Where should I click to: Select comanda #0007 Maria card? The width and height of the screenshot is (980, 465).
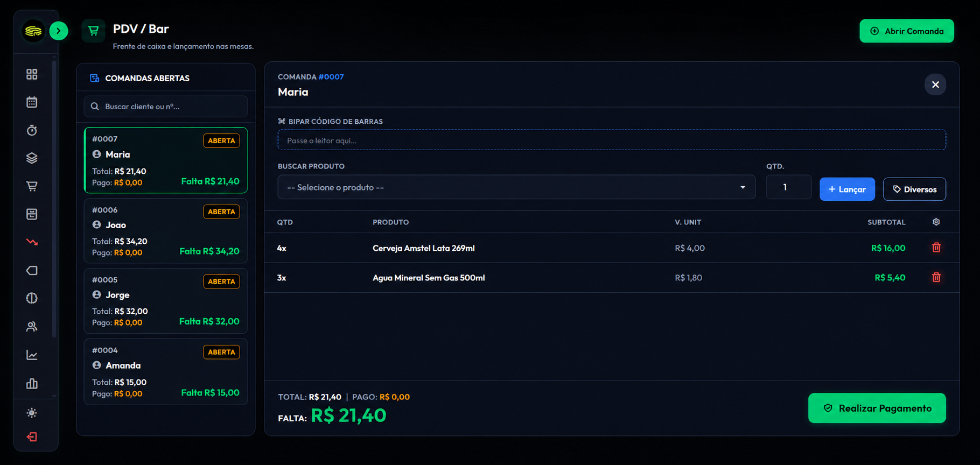click(166, 160)
